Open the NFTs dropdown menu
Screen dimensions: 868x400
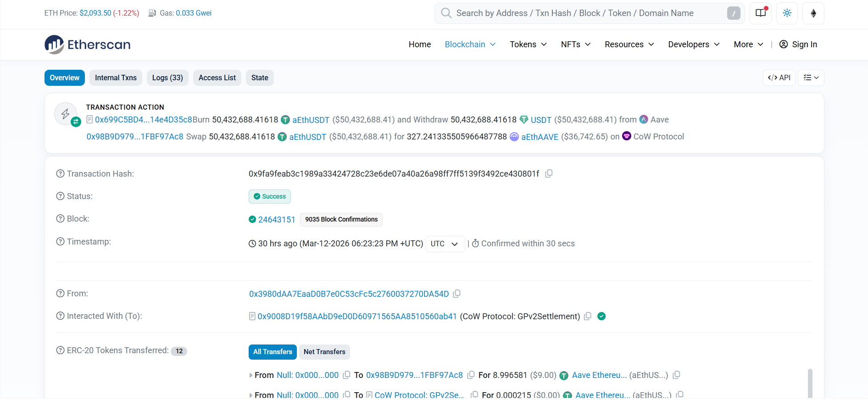(x=576, y=44)
